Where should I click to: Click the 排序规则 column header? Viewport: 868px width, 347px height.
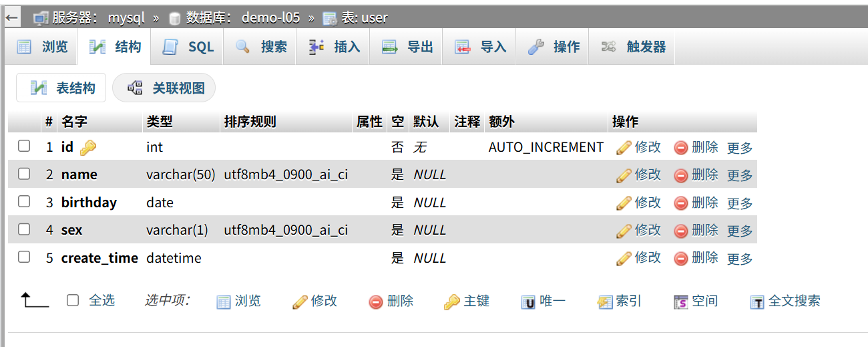250,122
